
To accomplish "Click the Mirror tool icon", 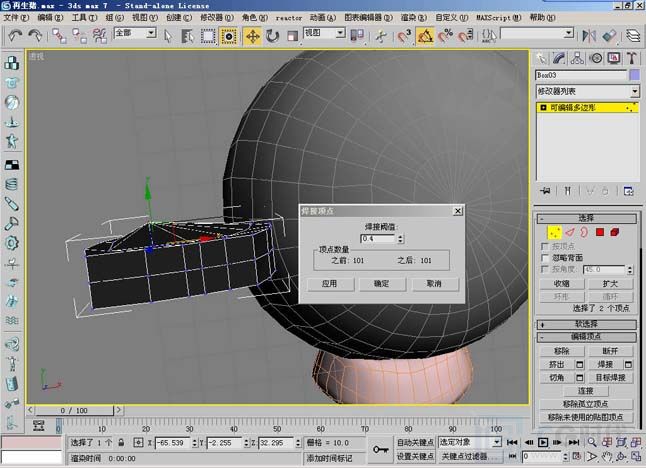I will (589, 36).
